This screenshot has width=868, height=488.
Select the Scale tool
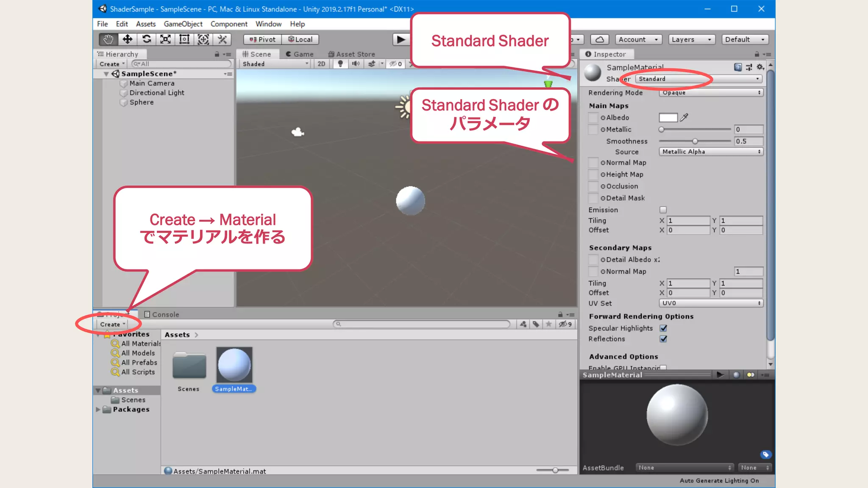click(165, 39)
